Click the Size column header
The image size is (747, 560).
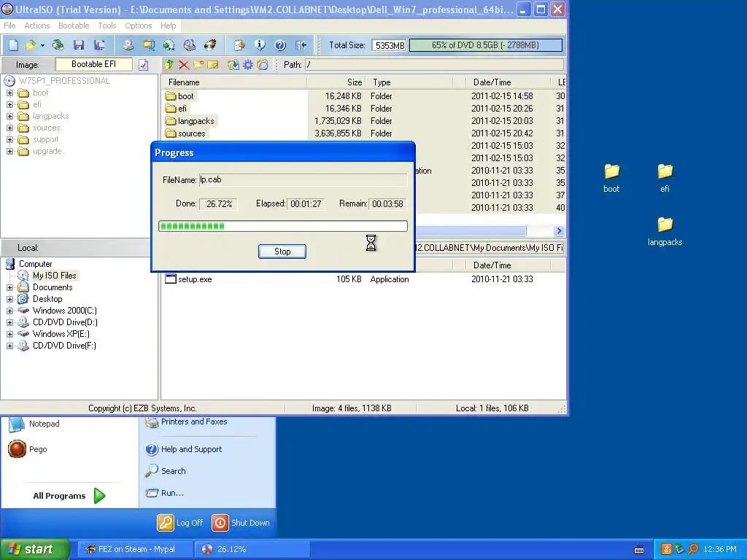[x=336, y=82]
